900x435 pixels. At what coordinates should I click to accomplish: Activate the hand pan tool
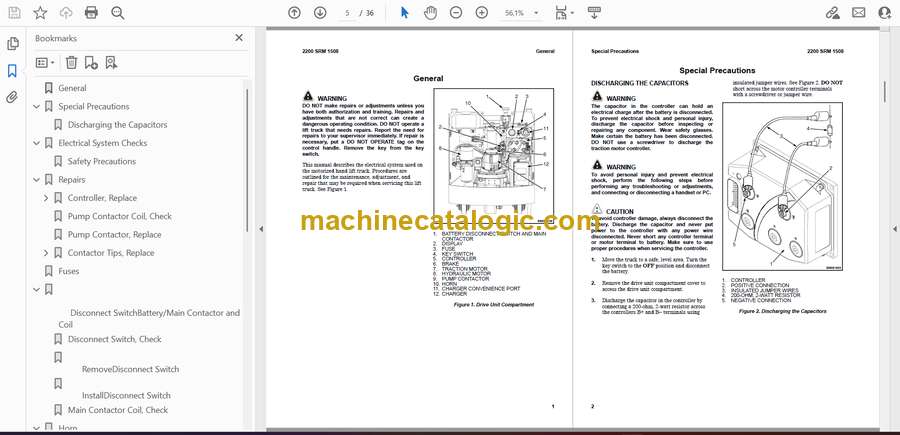(430, 13)
